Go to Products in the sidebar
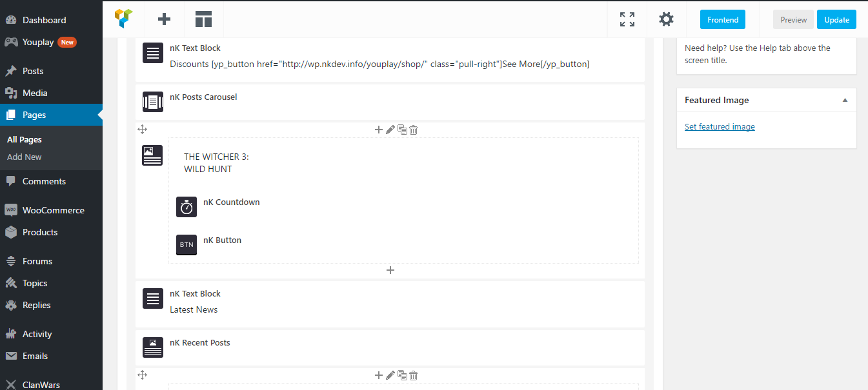This screenshot has height=390, width=868. (x=51, y=232)
